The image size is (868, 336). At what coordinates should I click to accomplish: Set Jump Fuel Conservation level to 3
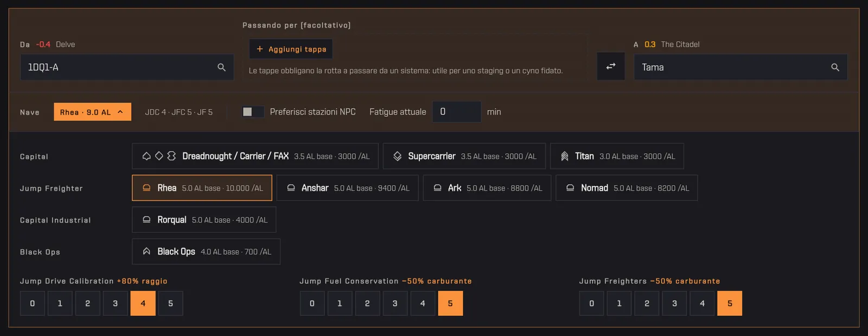pos(395,303)
